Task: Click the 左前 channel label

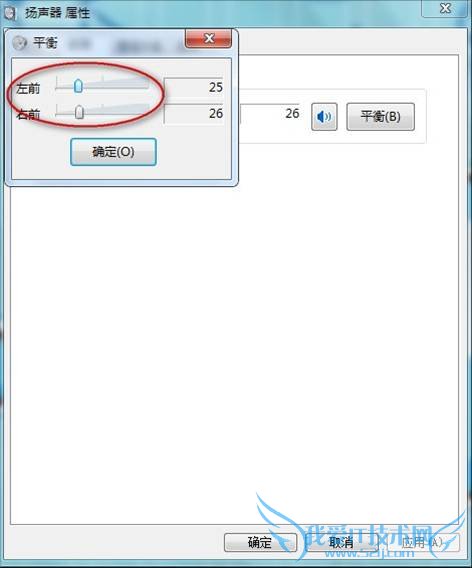Action: (28, 88)
